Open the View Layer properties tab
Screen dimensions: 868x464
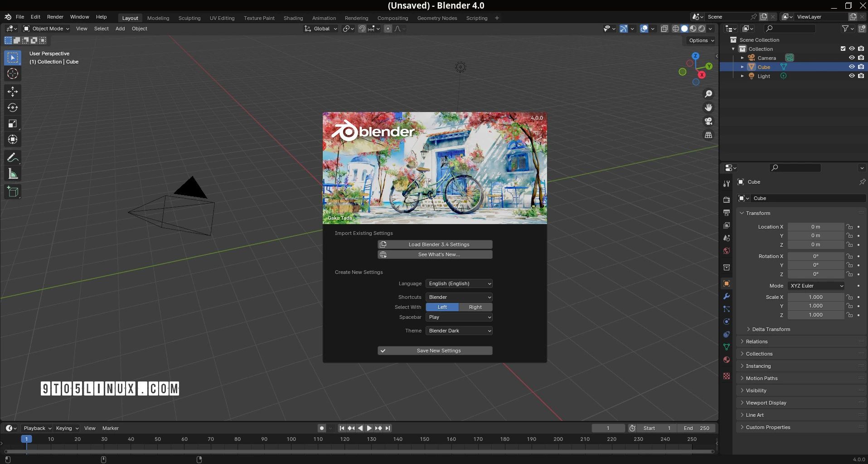727,225
